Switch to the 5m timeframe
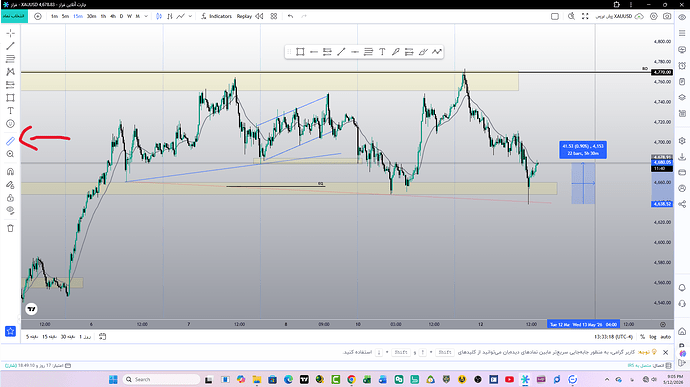The height and width of the screenshot is (387, 690). tap(65, 16)
